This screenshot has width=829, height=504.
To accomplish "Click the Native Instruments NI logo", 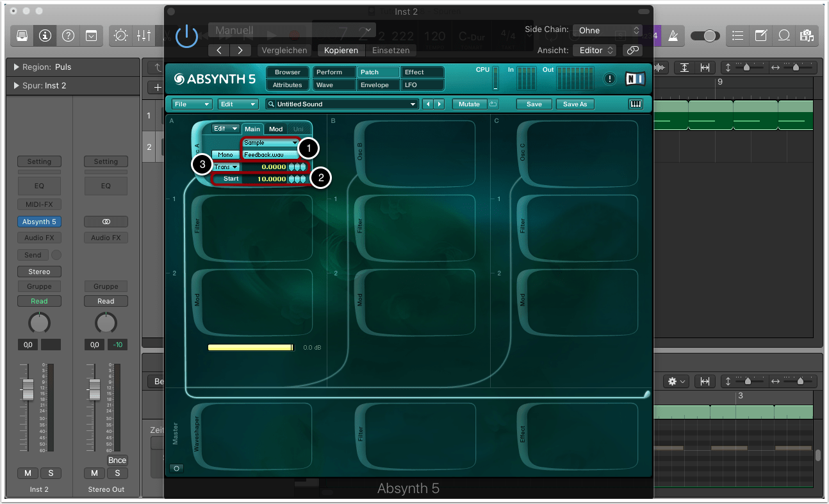I will [635, 79].
